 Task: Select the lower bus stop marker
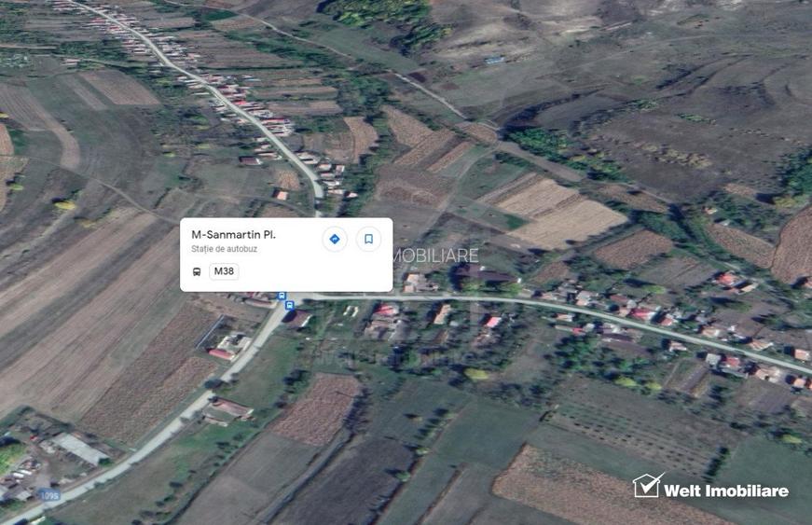(x=290, y=306)
